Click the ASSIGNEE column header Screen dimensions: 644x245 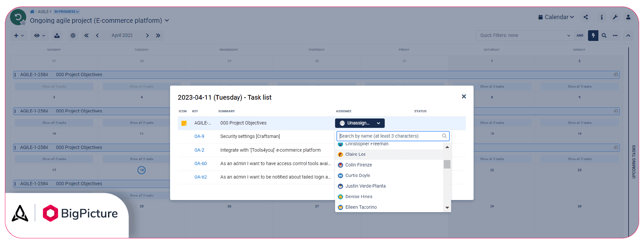(x=344, y=111)
